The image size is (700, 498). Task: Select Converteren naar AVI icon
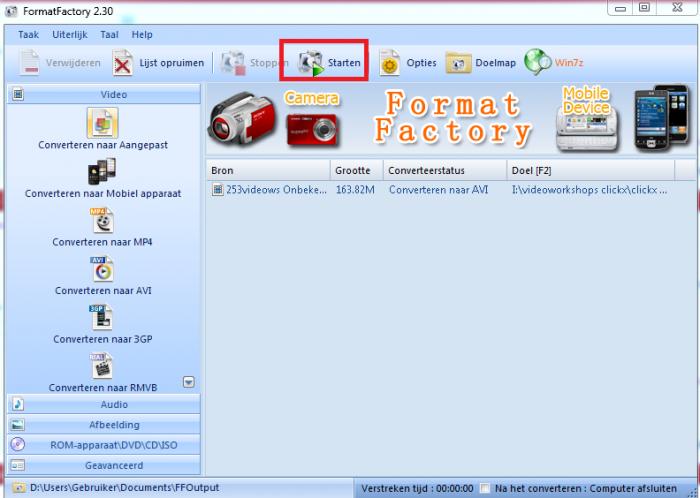102,269
